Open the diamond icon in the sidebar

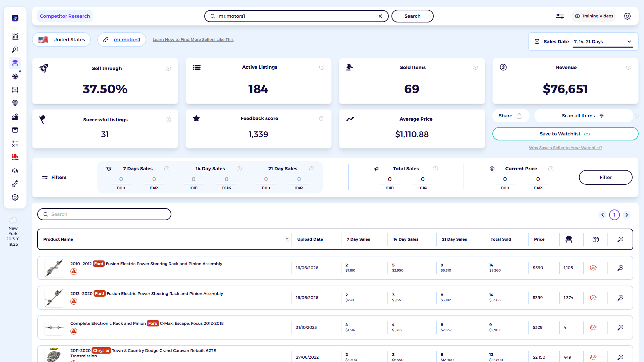coord(15,103)
